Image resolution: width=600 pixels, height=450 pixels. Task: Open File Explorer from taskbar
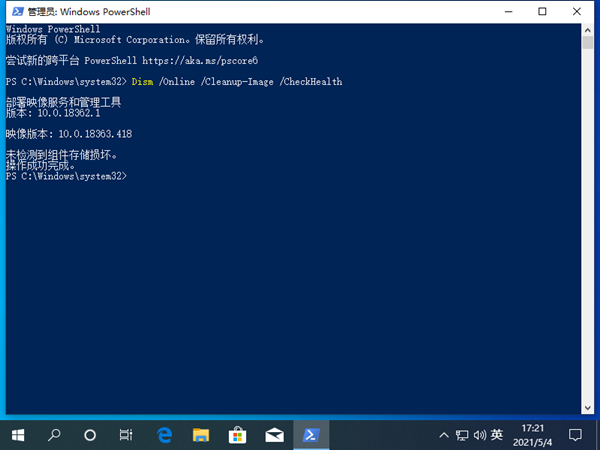(201, 435)
